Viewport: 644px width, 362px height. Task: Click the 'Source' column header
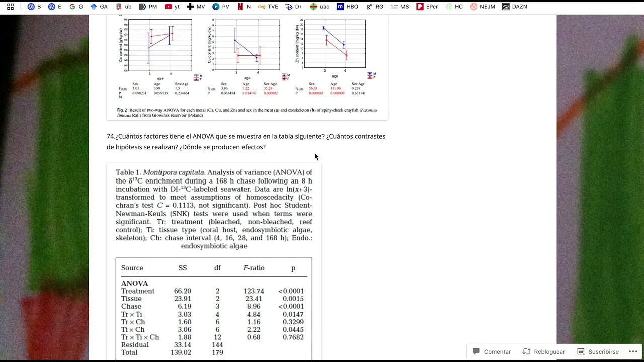point(132,268)
